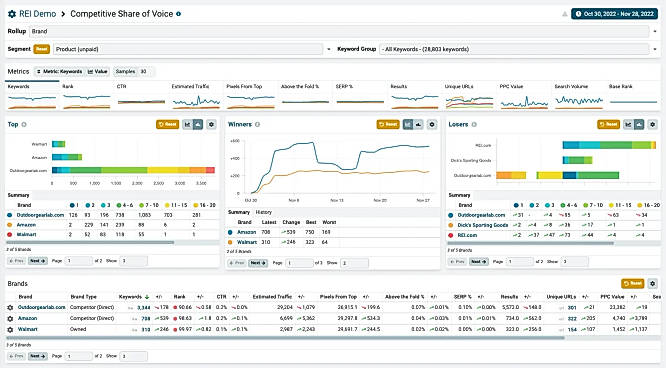Select the SERP % metric tab

(360, 96)
